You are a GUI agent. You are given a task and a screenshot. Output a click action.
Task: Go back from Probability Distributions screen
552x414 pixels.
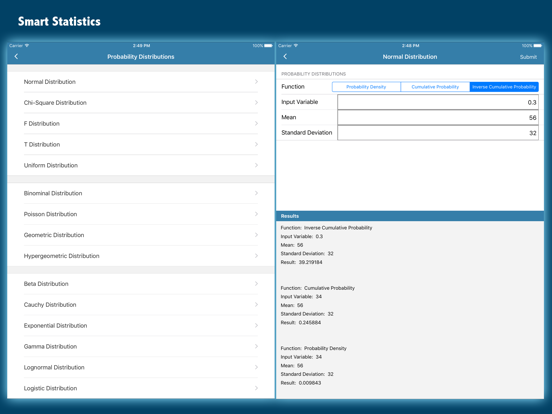pyautogui.click(x=16, y=56)
